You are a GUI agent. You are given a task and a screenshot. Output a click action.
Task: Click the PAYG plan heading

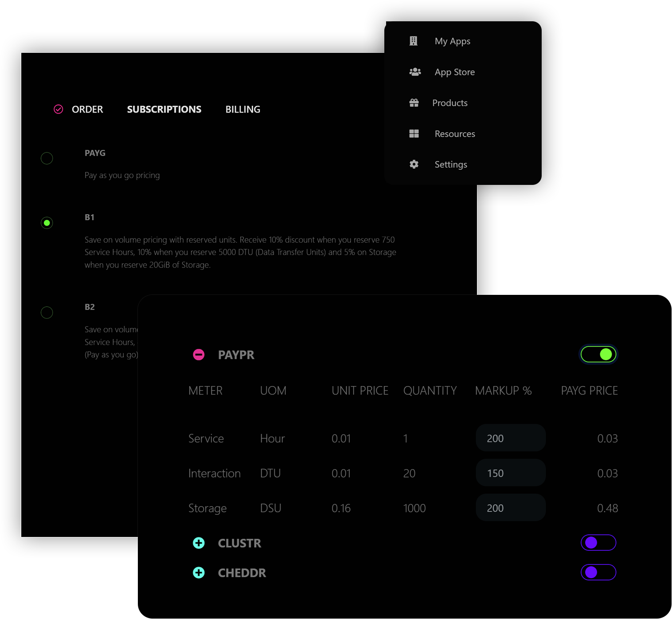coord(95,153)
